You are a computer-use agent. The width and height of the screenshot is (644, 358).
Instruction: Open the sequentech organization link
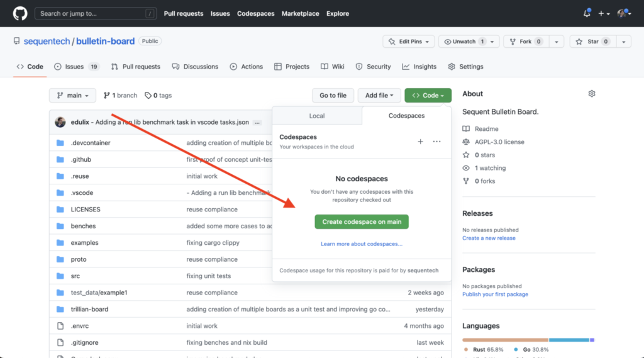(x=47, y=41)
